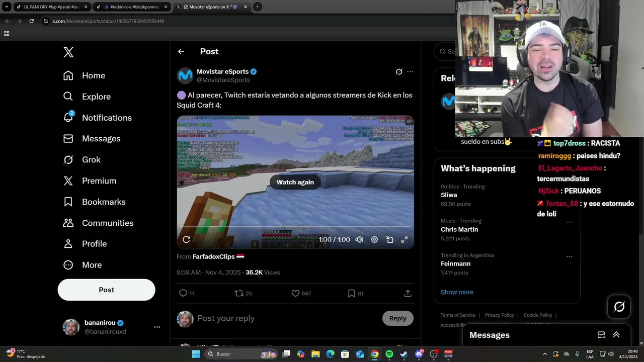
Task: Click Watch again on the video
Action: point(295,182)
